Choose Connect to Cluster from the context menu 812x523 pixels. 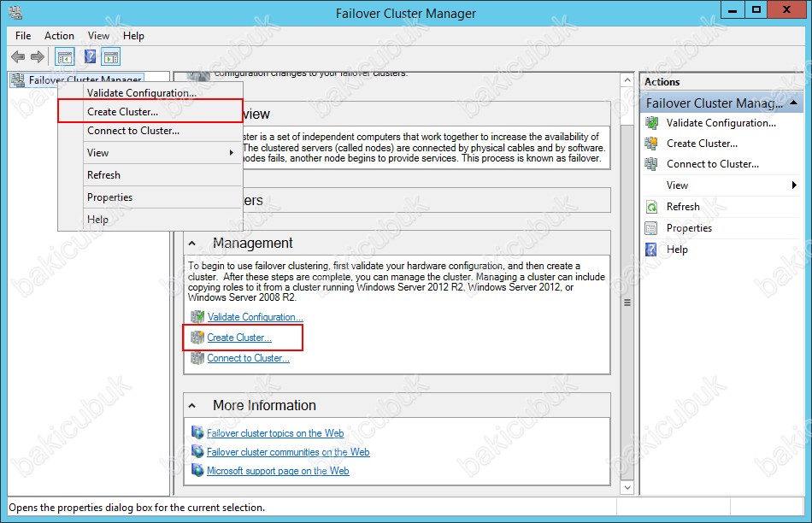click(x=150, y=131)
